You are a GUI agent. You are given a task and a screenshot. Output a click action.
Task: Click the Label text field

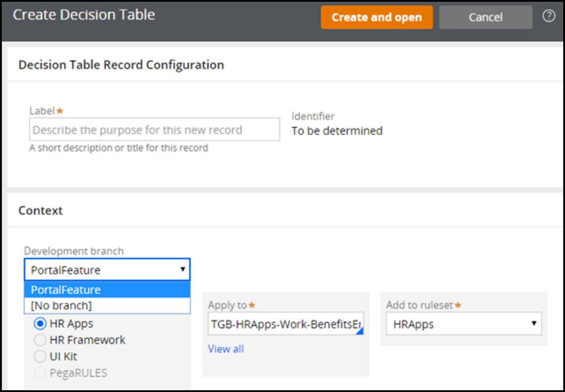point(154,130)
